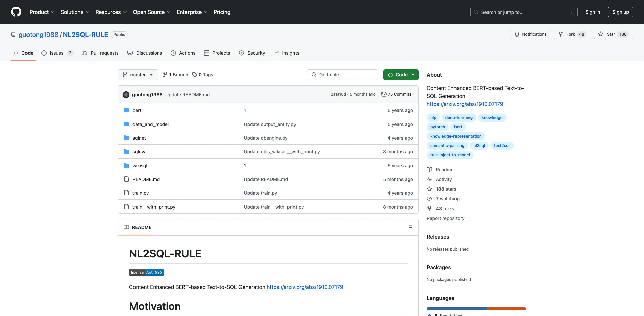Click the Sign up button
The image size is (644, 316).
click(621, 12)
